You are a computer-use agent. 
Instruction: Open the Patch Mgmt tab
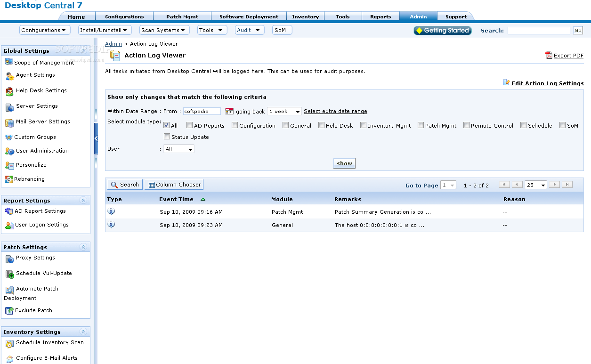coord(182,16)
